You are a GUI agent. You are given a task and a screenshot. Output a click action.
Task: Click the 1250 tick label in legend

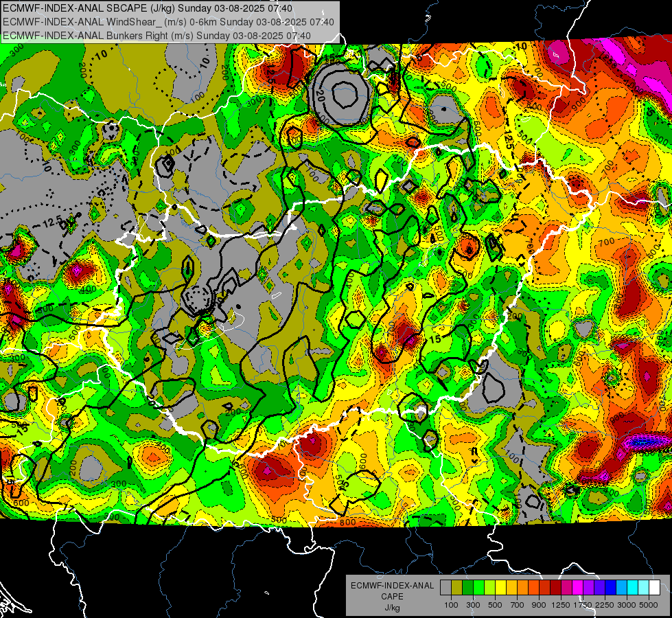click(x=561, y=605)
